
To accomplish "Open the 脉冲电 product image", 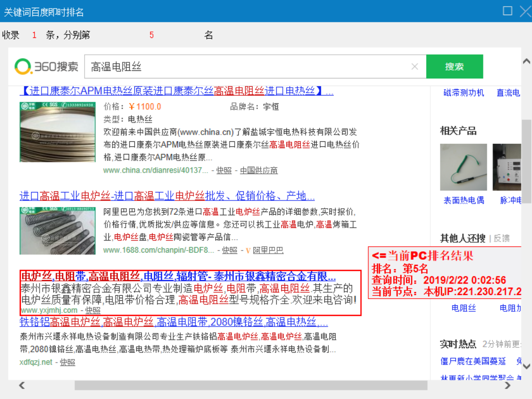I will pyautogui.click(x=507, y=167).
